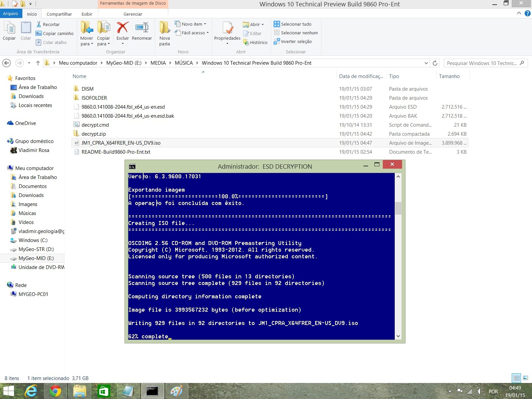Screen dimensions: 532x399
Task: Select Recortar scissors tool
Action: point(48,24)
